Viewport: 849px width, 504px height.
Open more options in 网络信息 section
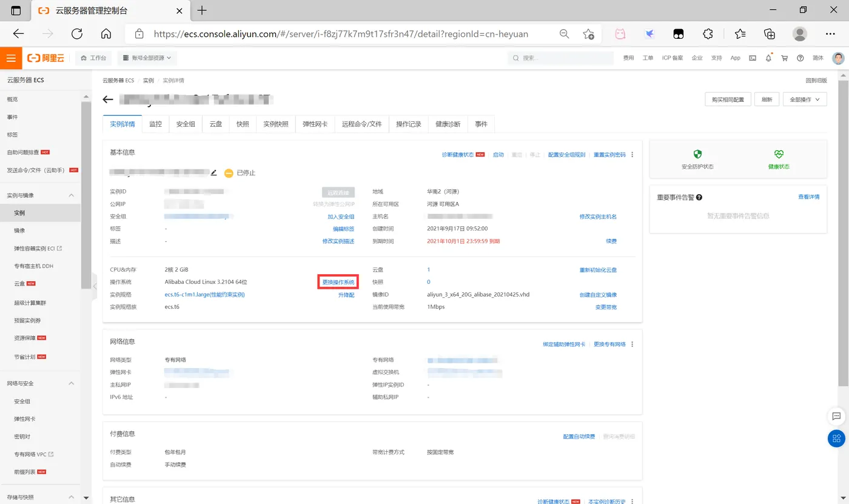tap(633, 344)
